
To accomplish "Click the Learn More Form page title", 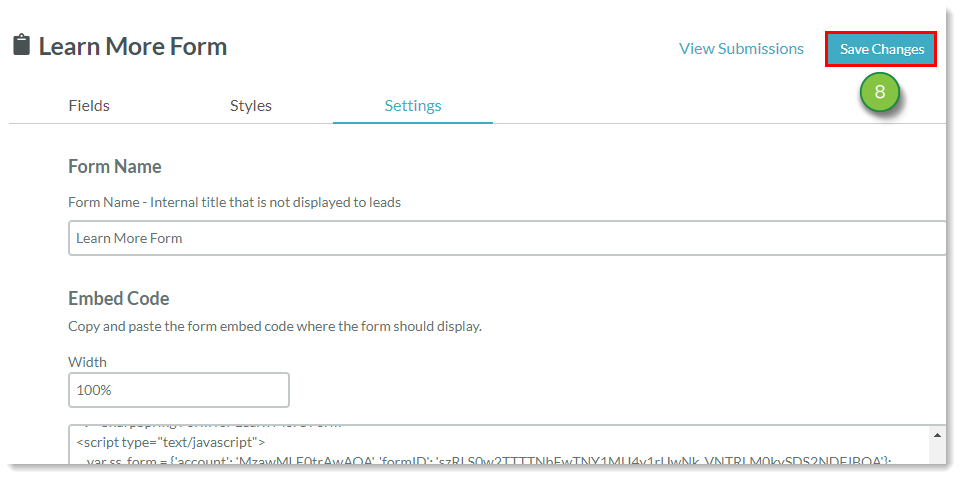I will click(132, 47).
